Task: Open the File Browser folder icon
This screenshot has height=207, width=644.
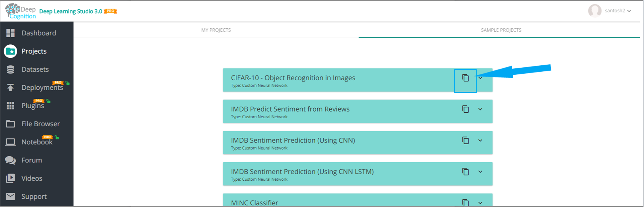Action: 11,124
